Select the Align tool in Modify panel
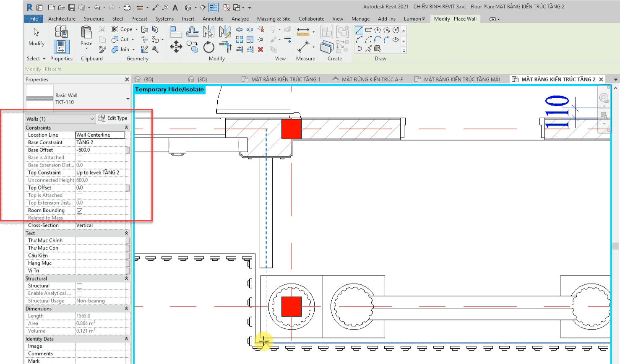The width and height of the screenshot is (620, 364). coord(176,32)
